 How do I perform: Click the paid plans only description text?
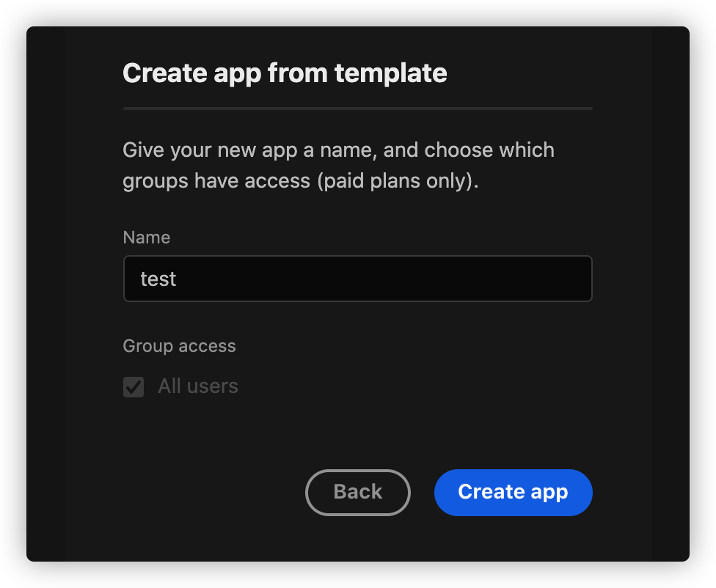(398, 181)
